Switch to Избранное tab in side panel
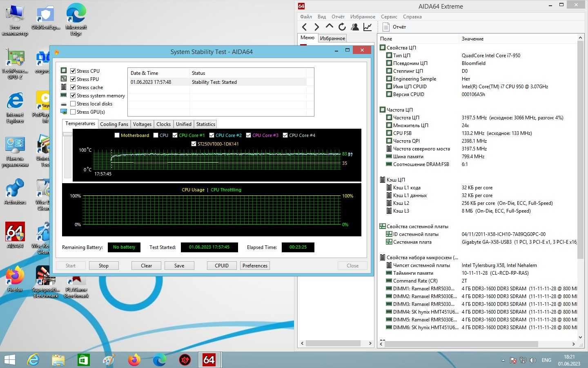This screenshot has height=368, width=588. coord(332,38)
